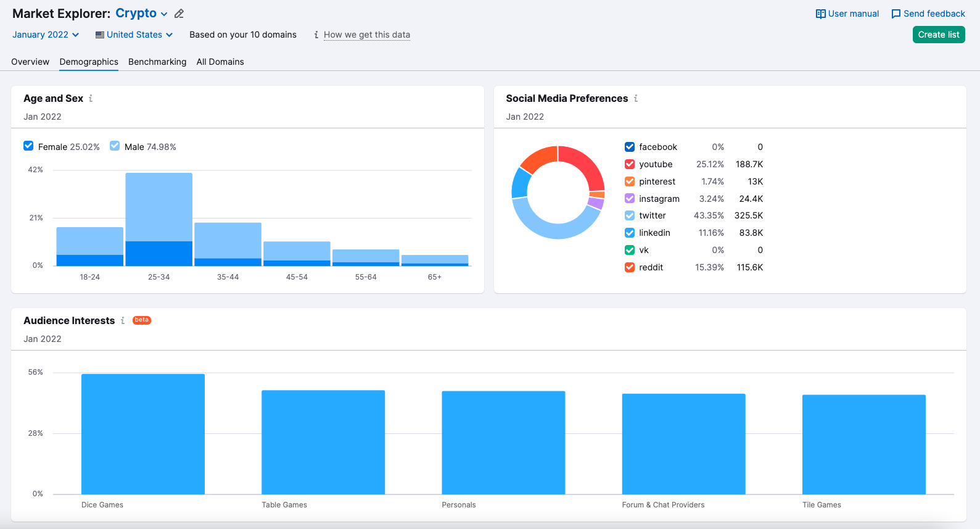Expand the United States country dropdown
The width and height of the screenshot is (980, 529).
coord(134,35)
